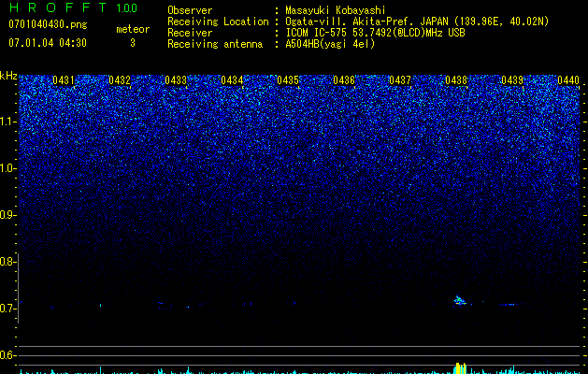The image size is (588, 374).
Task: Click the 0431 time marker
Action: click(63, 80)
